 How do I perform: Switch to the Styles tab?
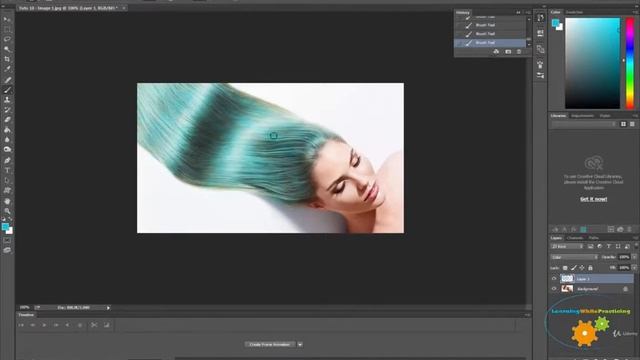605,116
